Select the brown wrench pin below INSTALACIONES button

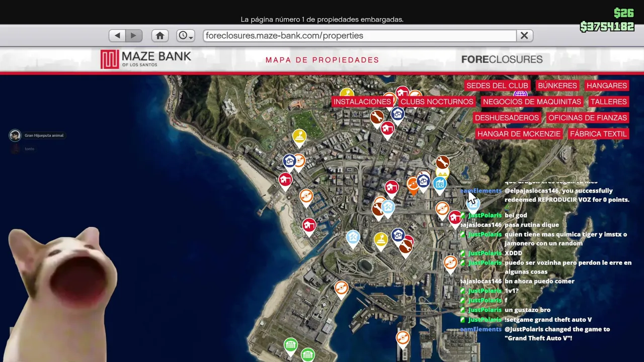(x=376, y=119)
